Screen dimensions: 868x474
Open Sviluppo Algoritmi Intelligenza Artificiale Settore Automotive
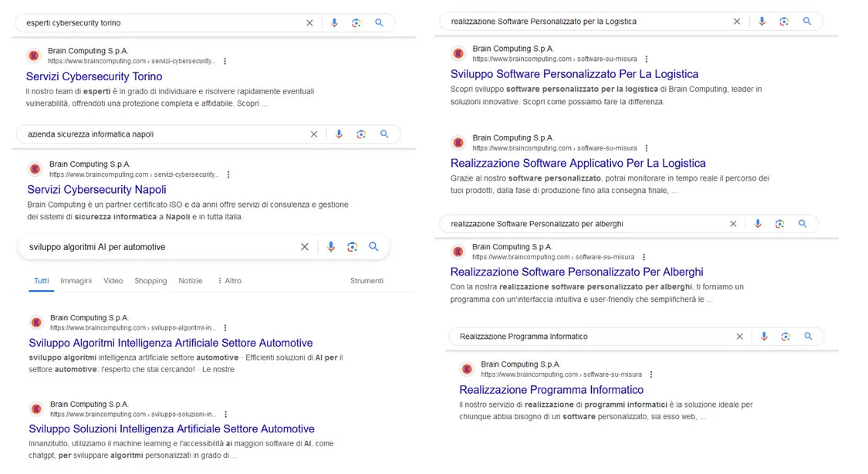[x=171, y=344]
